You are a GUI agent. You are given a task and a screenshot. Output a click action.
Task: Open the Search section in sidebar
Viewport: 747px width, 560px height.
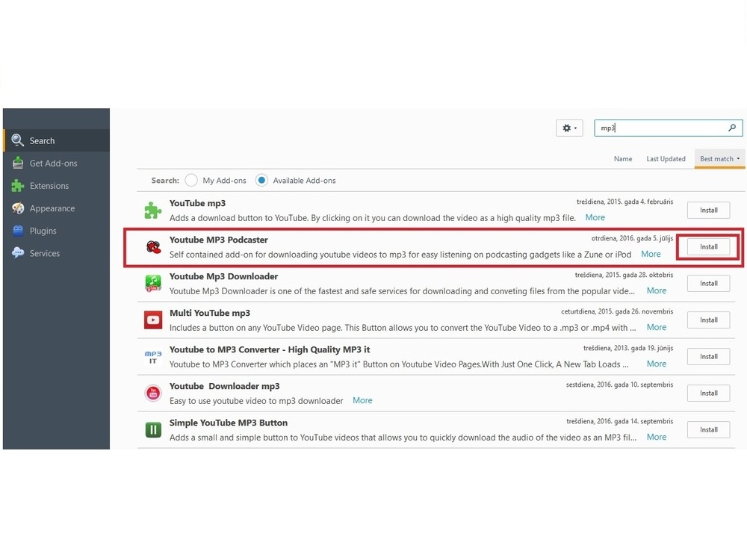[56, 140]
